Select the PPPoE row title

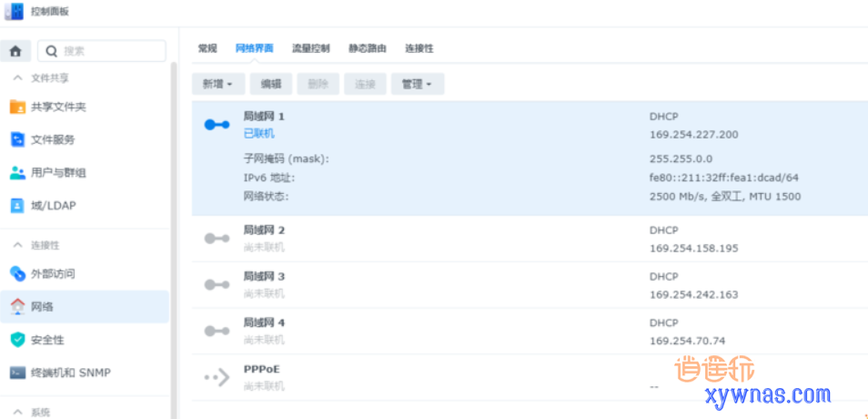[x=262, y=369]
